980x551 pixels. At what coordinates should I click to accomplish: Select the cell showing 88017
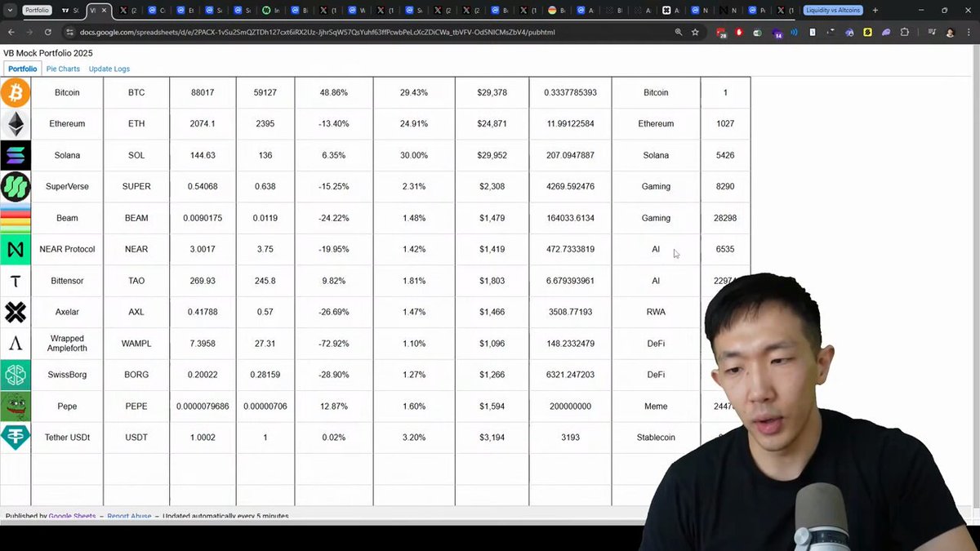tap(203, 93)
